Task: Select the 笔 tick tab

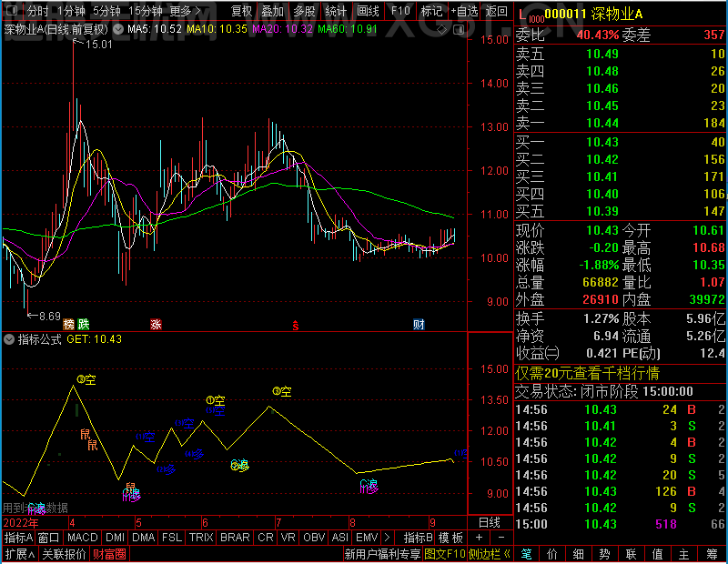Action: tap(526, 554)
